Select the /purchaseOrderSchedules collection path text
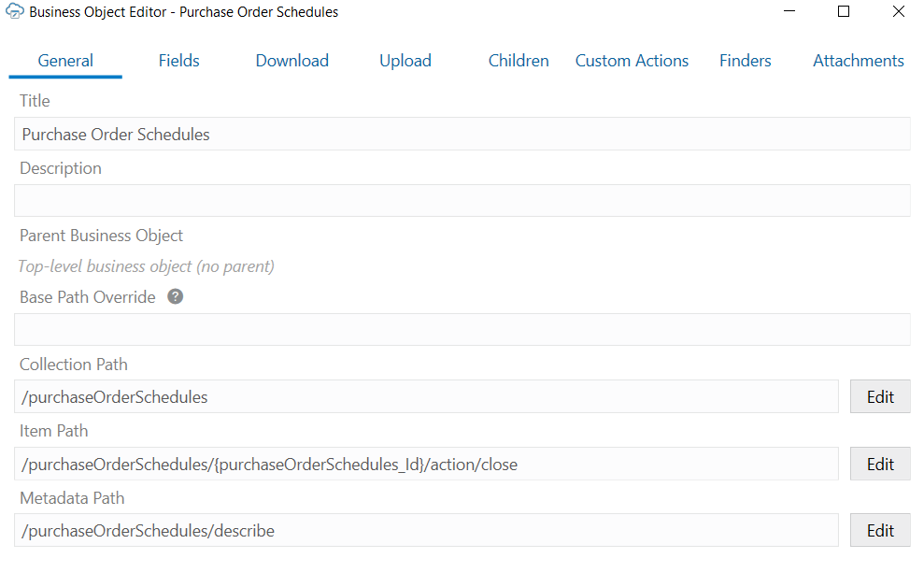Image resolution: width=924 pixels, height=587 pixels. [x=426, y=396]
